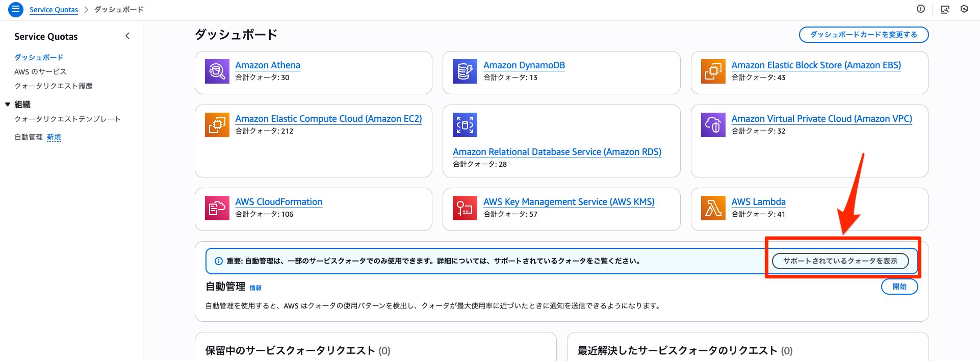This screenshot has width=980, height=361.
Task: Open Amazon Relational Database Service (Amazon RDS) link
Action: click(x=557, y=152)
